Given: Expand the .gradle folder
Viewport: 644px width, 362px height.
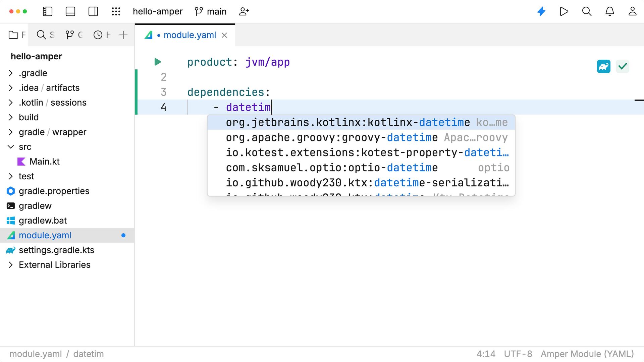Looking at the screenshot, I should click(11, 73).
